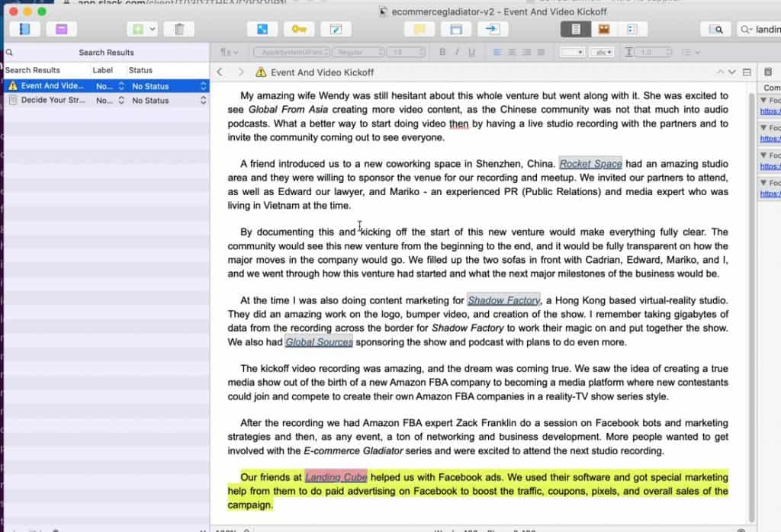Viewport: 781px width, 532px height.
Task: Go to previous document up arrow
Action: click(x=720, y=72)
